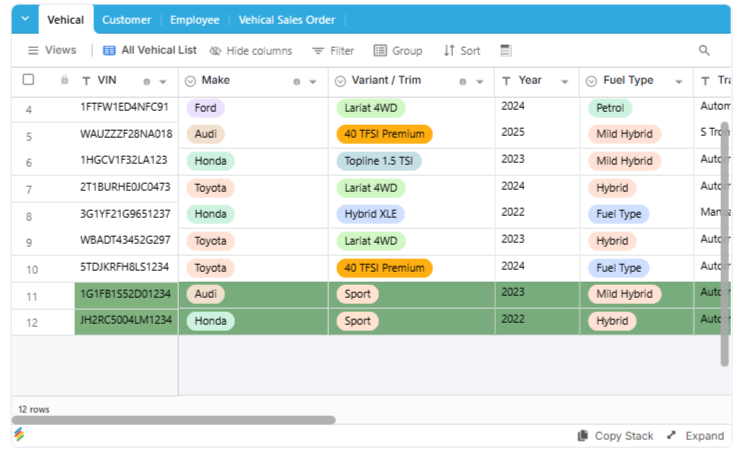Open the Group options

(x=398, y=51)
